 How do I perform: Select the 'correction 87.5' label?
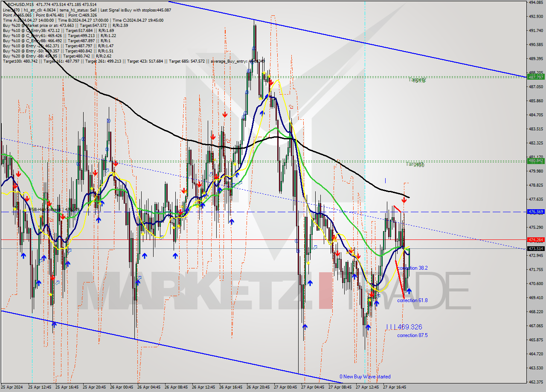[x=412, y=335]
